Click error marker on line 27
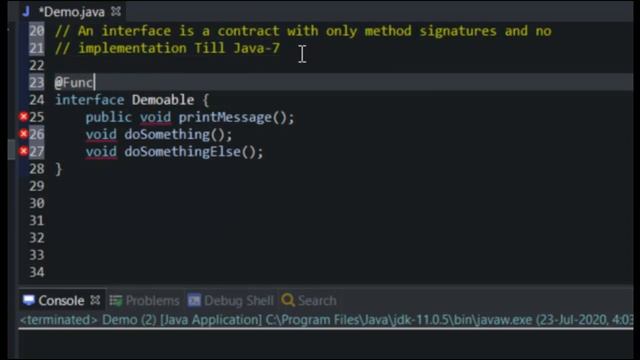This screenshot has height=360, width=640. (x=24, y=151)
